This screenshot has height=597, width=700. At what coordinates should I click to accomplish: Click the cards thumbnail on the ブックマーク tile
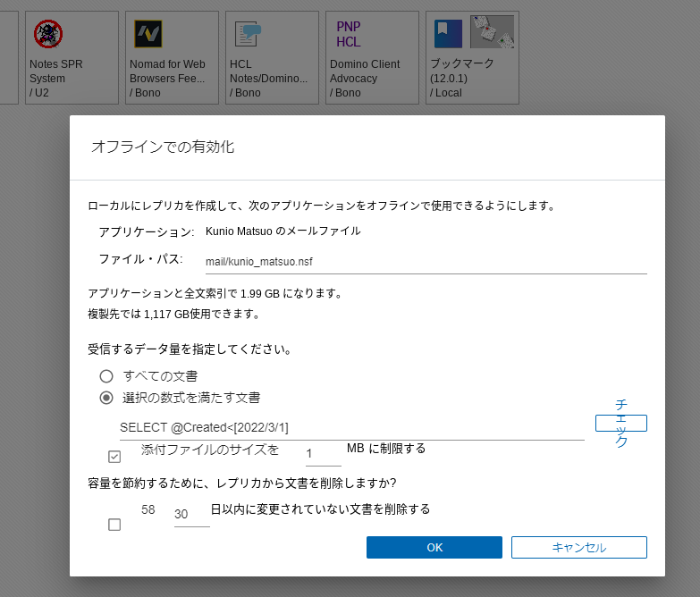pyautogui.click(x=492, y=31)
